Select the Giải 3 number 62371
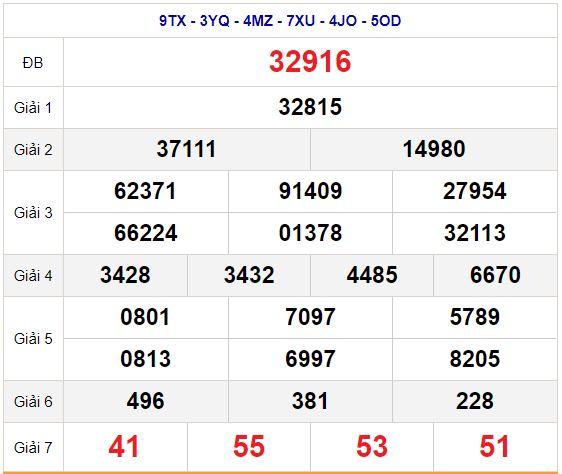562x474 pixels. point(145,191)
